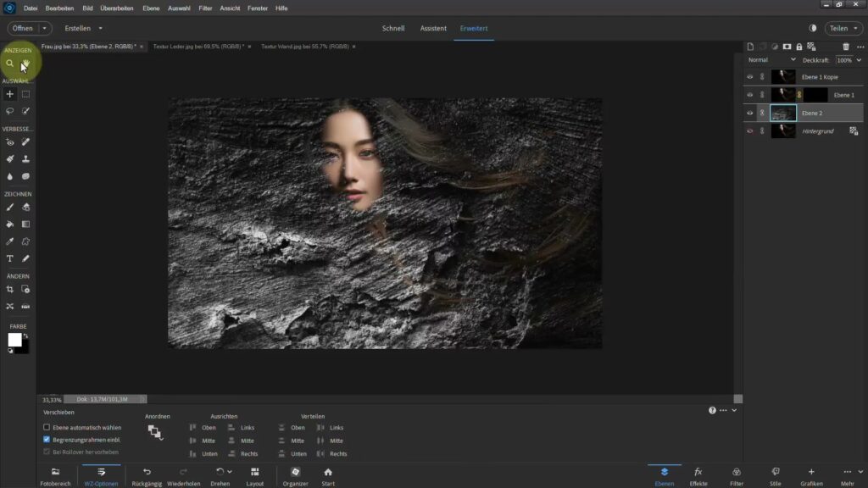The image size is (868, 488).
Task: Create a new layer with page icon
Action: tap(750, 47)
